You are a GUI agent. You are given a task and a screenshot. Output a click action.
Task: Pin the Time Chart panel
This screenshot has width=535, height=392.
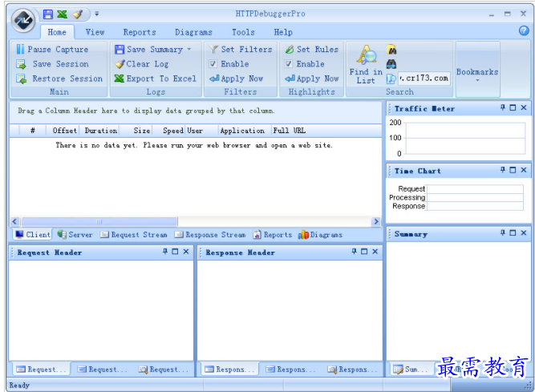[x=503, y=170]
